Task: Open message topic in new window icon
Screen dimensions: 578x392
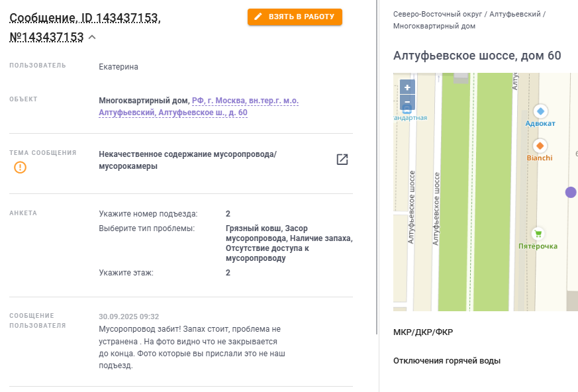Action: point(342,160)
